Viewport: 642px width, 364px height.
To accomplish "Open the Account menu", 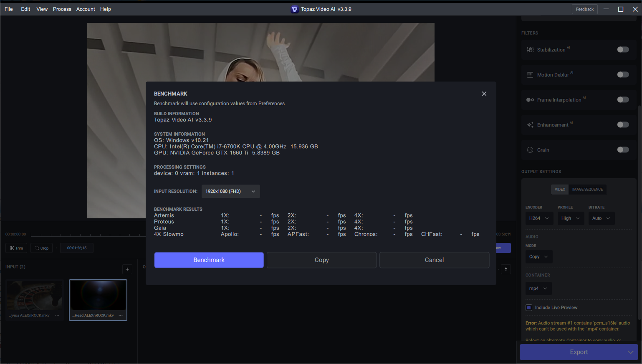I will click(86, 9).
